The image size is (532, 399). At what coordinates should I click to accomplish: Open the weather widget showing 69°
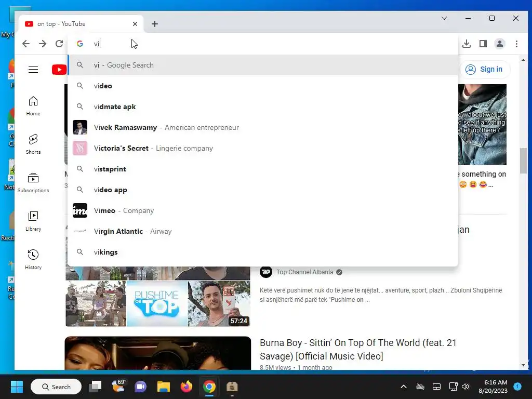118,386
